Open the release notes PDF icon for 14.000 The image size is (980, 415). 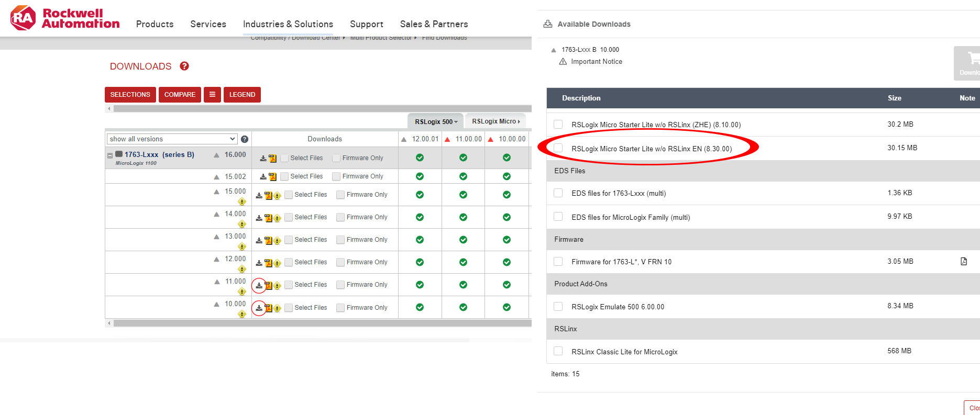(268, 218)
